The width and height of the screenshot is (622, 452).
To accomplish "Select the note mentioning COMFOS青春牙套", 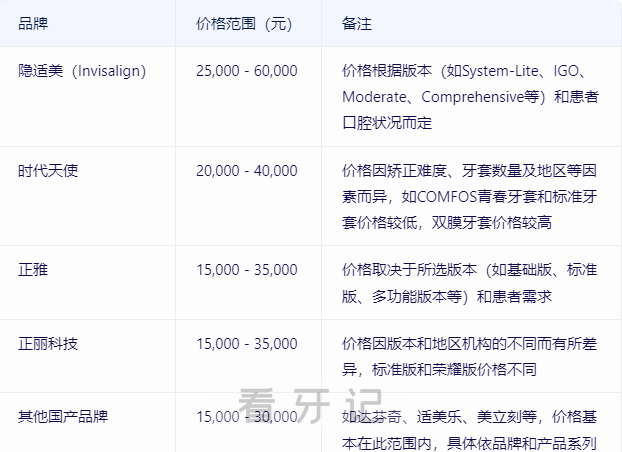I will (x=470, y=196).
